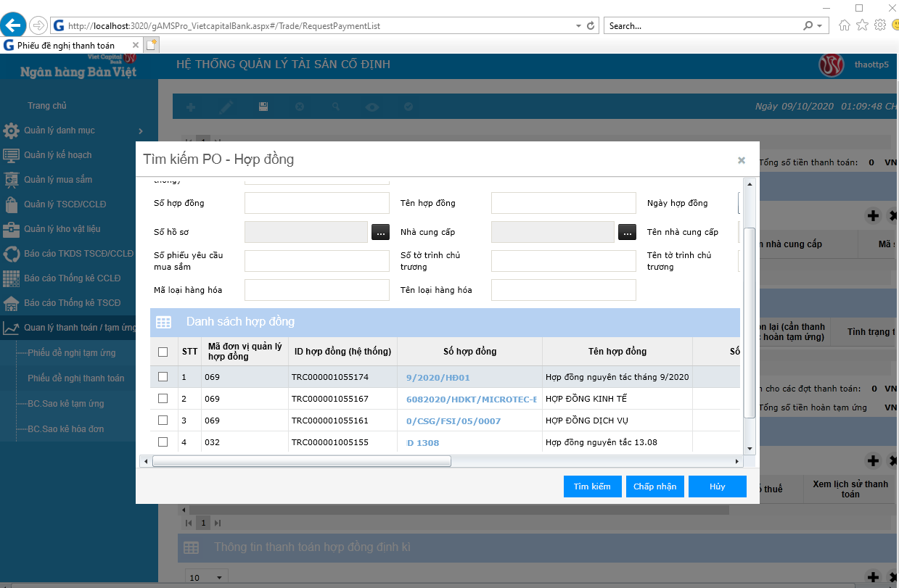Open the Số hồ sơ lookup ellipsis button
Image resolution: width=899 pixels, height=588 pixels.
[381, 232]
